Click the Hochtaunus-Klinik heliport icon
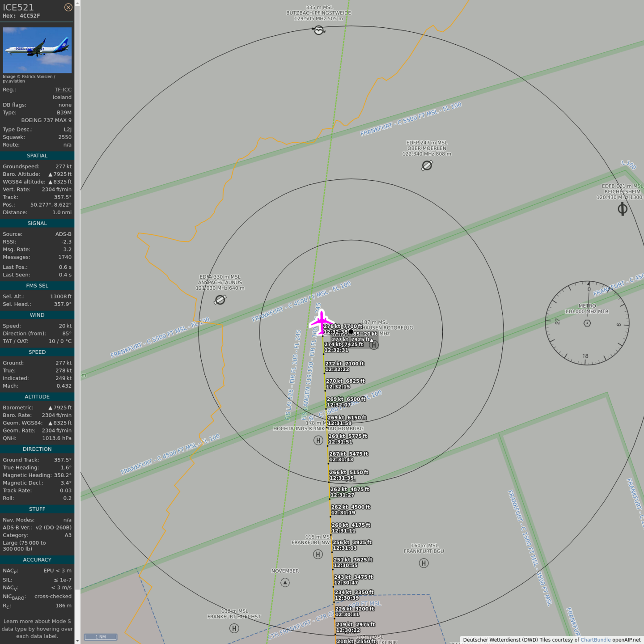644x644 pixels. click(x=318, y=441)
